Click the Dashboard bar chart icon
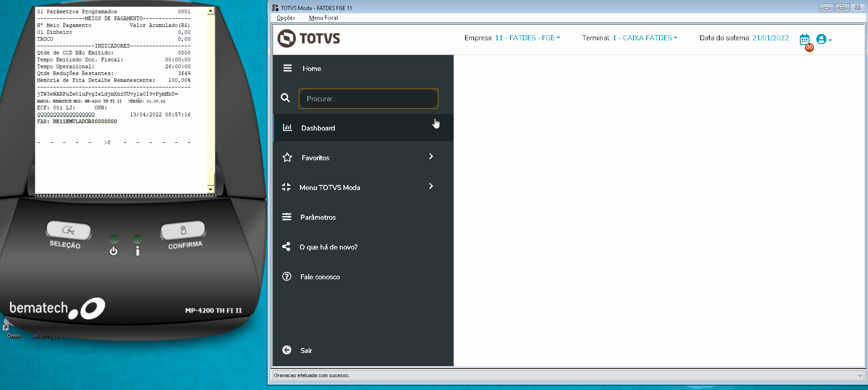 (287, 128)
